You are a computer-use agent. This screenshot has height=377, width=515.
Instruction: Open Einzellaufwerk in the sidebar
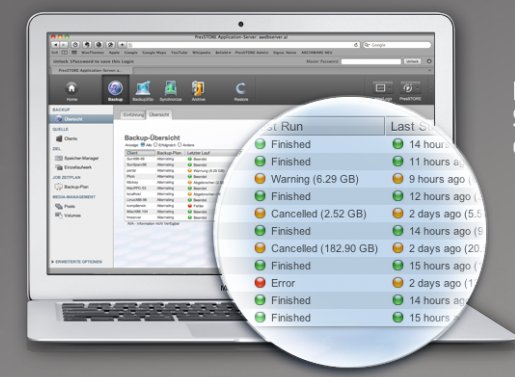click(74, 167)
